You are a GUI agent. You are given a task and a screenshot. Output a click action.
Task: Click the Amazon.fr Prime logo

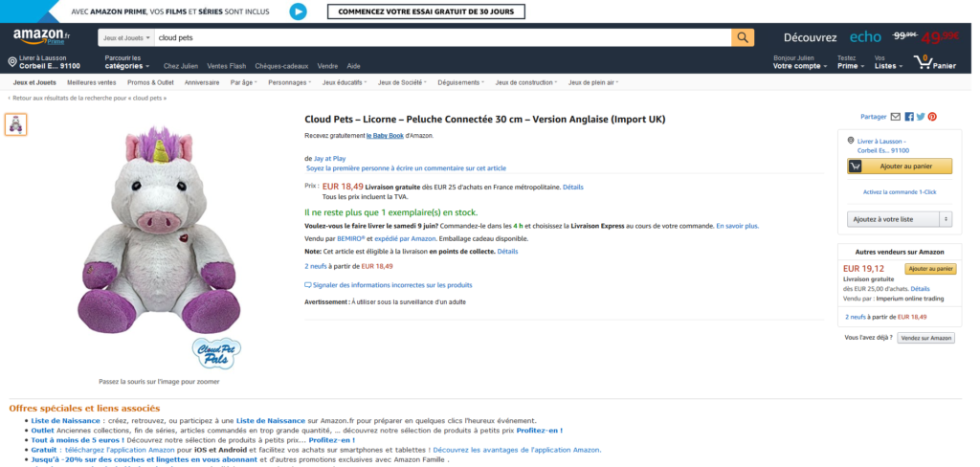[x=41, y=37]
